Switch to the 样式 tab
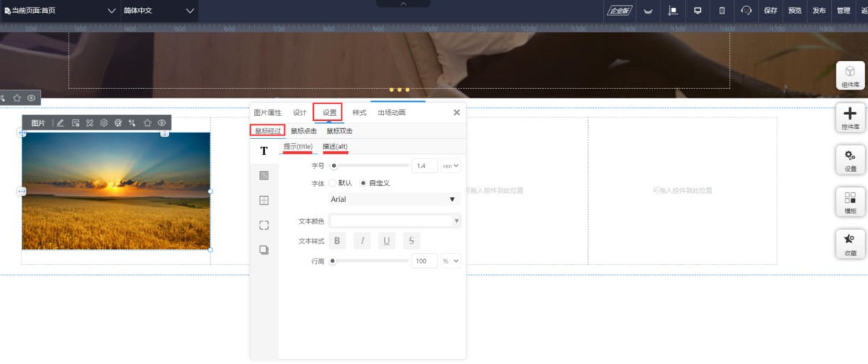Image resolution: width=868 pixels, height=364 pixels. tap(359, 113)
